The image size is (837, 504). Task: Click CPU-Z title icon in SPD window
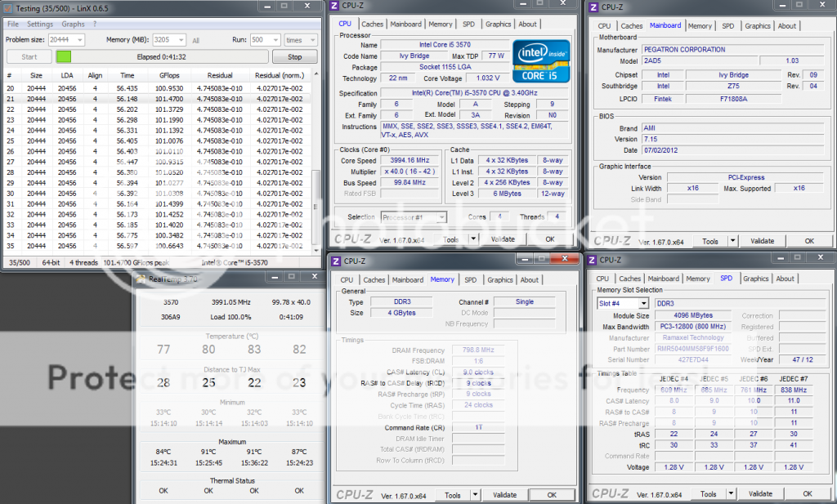coord(590,261)
